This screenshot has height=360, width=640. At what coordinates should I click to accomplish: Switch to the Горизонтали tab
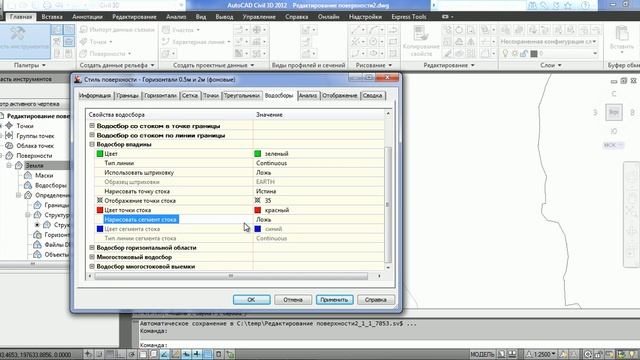pyautogui.click(x=160, y=96)
